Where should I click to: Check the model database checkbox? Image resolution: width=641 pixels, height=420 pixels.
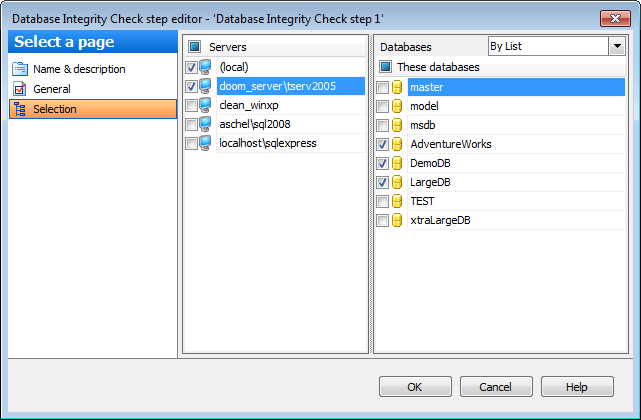382,106
